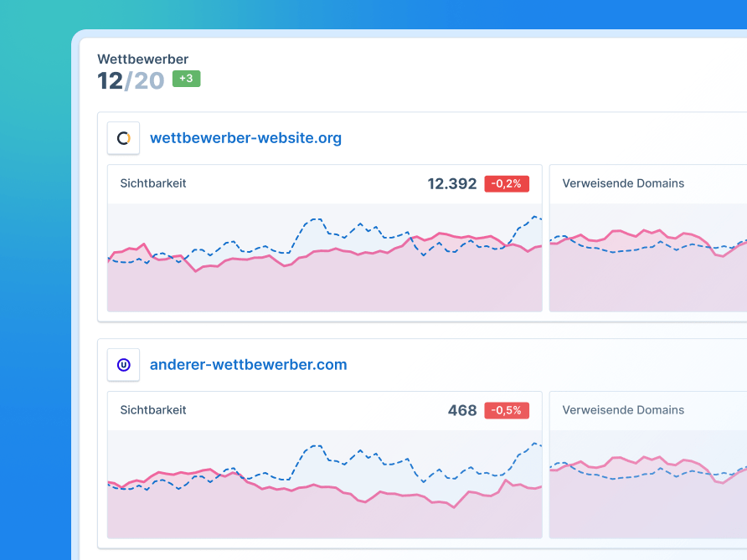The width and height of the screenshot is (747, 560).
Task: Click the Wettbewerber section heading
Action: click(141, 59)
